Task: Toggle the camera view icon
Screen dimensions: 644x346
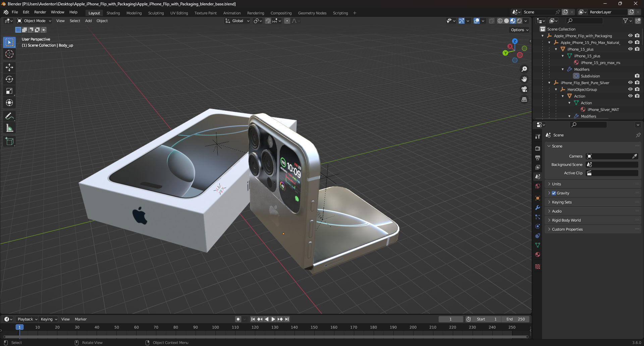Action: [524, 89]
